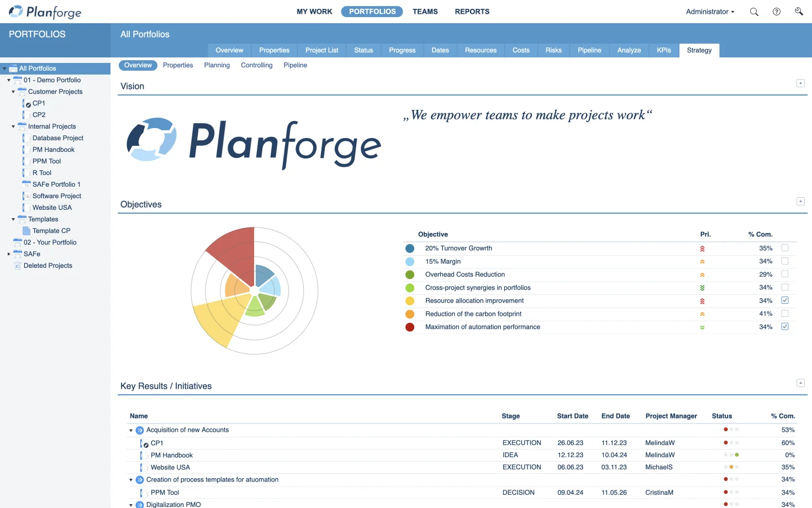Collapse the Vision section with the arrow button
The height and width of the screenshot is (508, 812).
pos(800,83)
